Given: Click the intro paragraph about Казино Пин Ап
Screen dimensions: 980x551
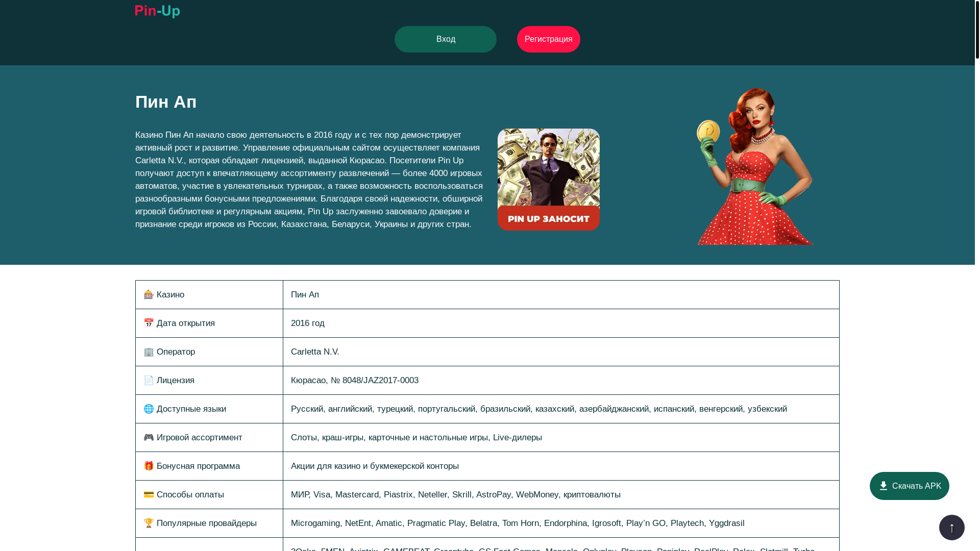Looking at the screenshot, I should tap(309, 180).
